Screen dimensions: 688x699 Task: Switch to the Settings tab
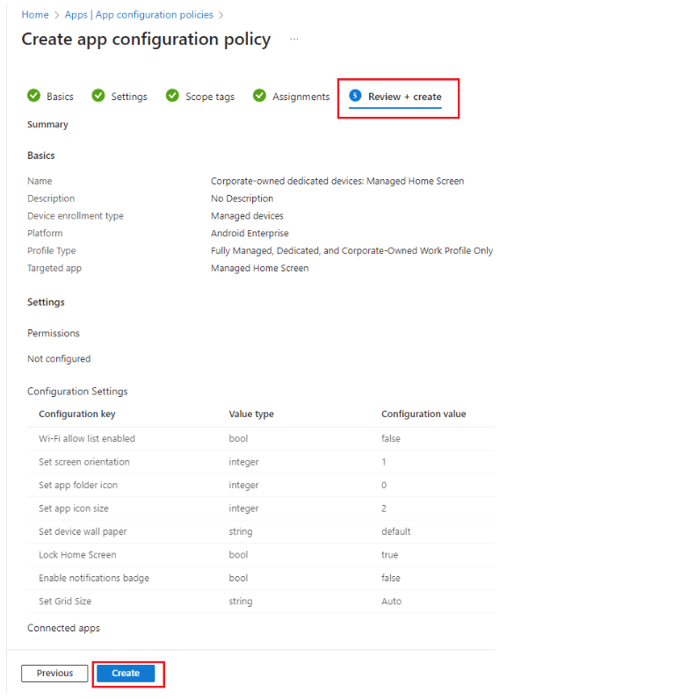pos(129,97)
